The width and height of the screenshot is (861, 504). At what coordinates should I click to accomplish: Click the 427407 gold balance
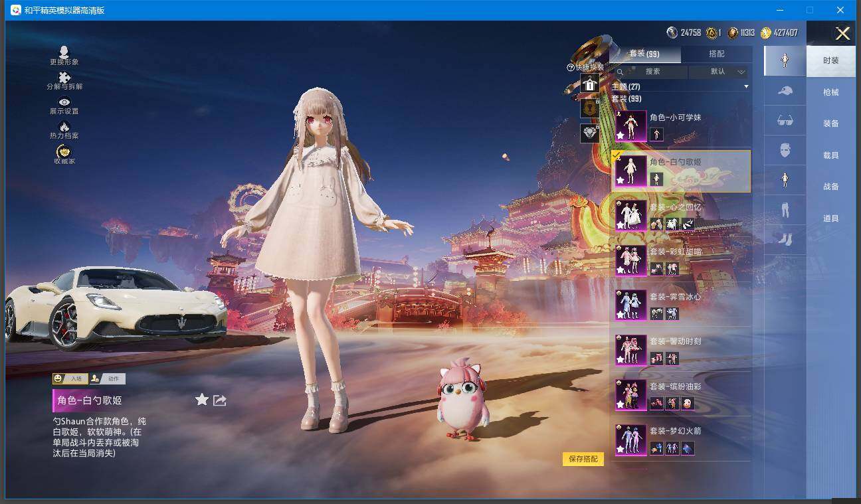(x=786, y=33)
